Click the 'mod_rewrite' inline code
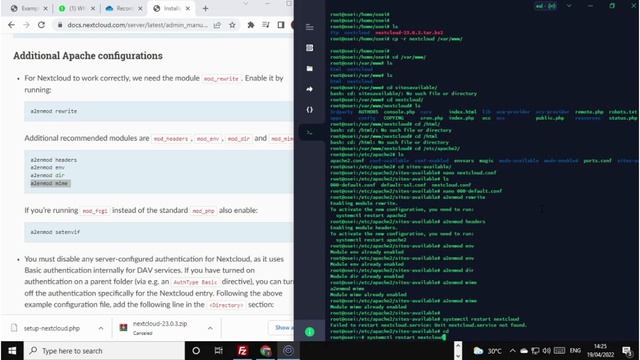Image resolution: width=640 pixels, height=360 pixels. click(x=221, y=78)
